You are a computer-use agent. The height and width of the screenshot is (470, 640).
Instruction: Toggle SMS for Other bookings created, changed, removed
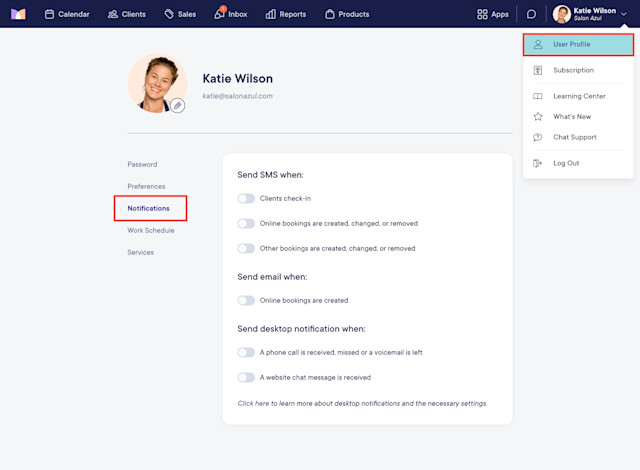[x=246, y=248]
